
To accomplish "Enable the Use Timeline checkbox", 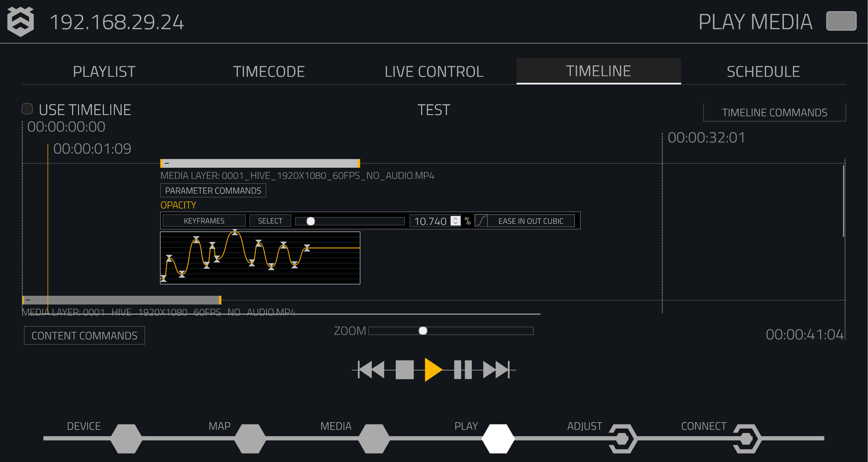I will pyautogui.click(x=27, y=109).
